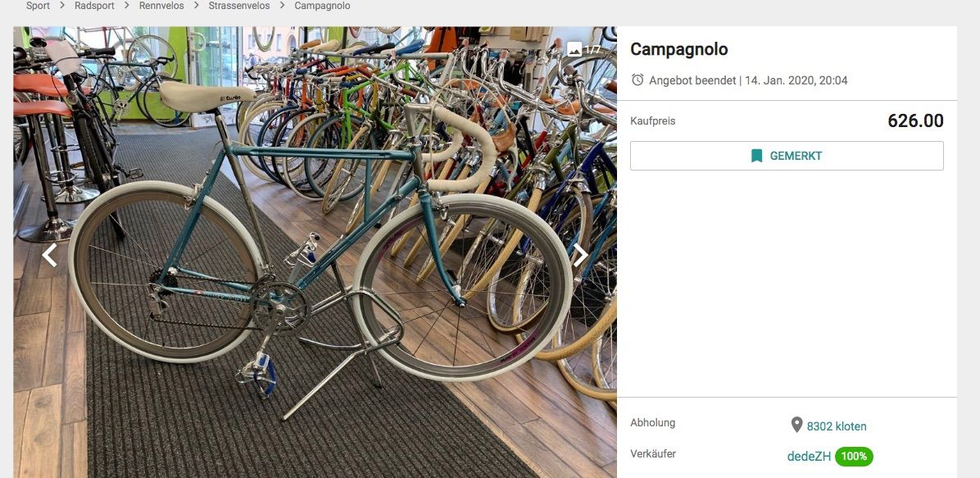Toggle the GEMERKT watchlist button
Screen dimensions: 980x478
coord(787,156)
